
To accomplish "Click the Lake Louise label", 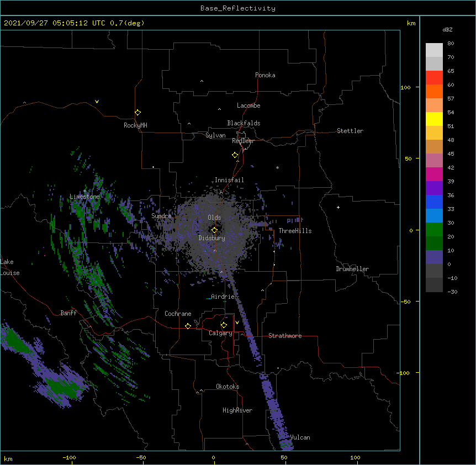I will point(10,267).
